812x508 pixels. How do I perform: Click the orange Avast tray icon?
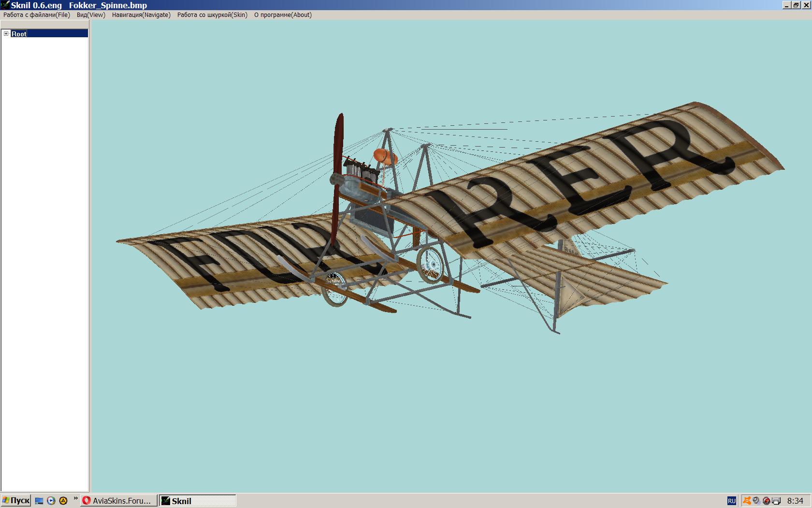pyautogui.click(x=747, y=501)
